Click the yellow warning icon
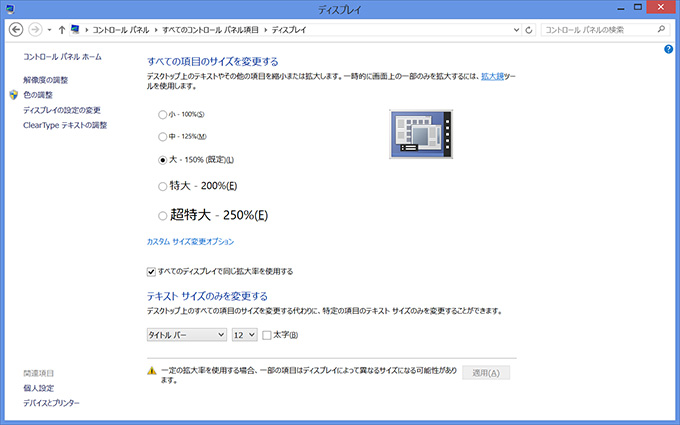Screen dimensions: 680x425 [x=152, y=371]
